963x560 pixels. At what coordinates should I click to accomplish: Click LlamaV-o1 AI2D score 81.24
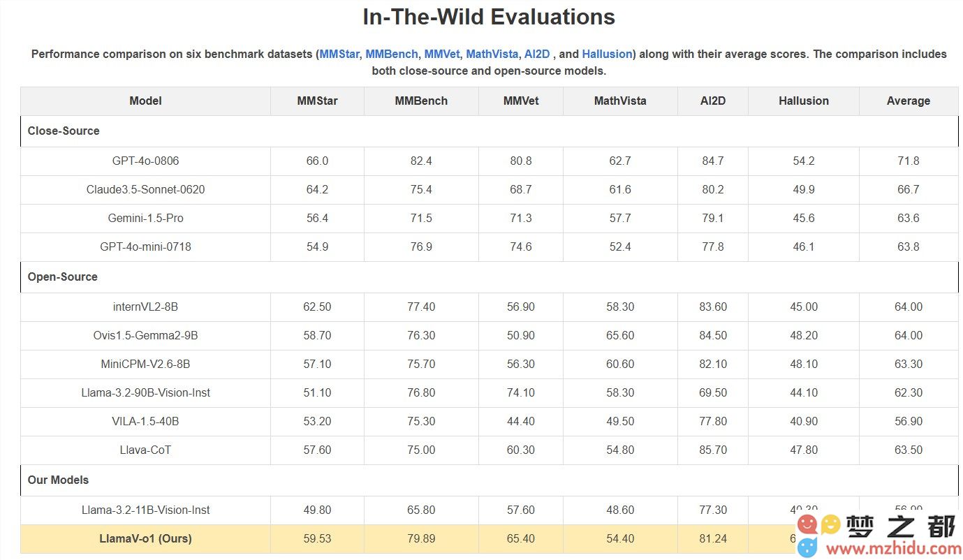coord(713,538)
